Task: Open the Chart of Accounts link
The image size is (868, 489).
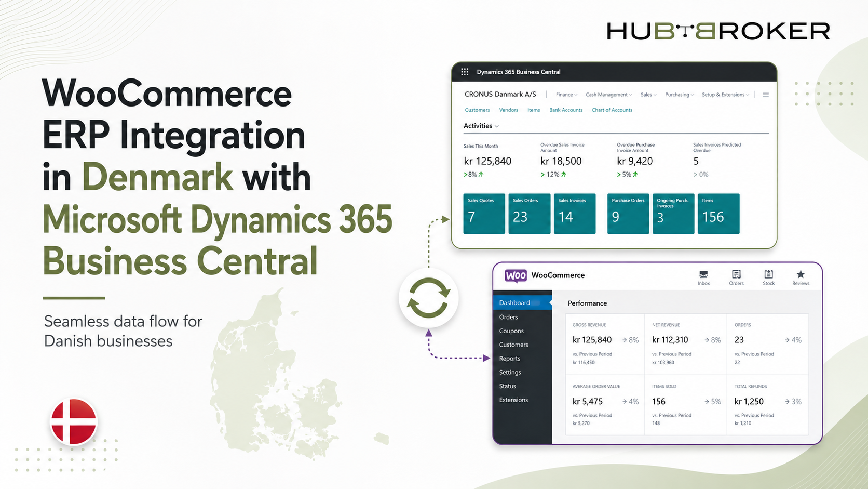Action: pyautogui.click(x=612, y=110)
